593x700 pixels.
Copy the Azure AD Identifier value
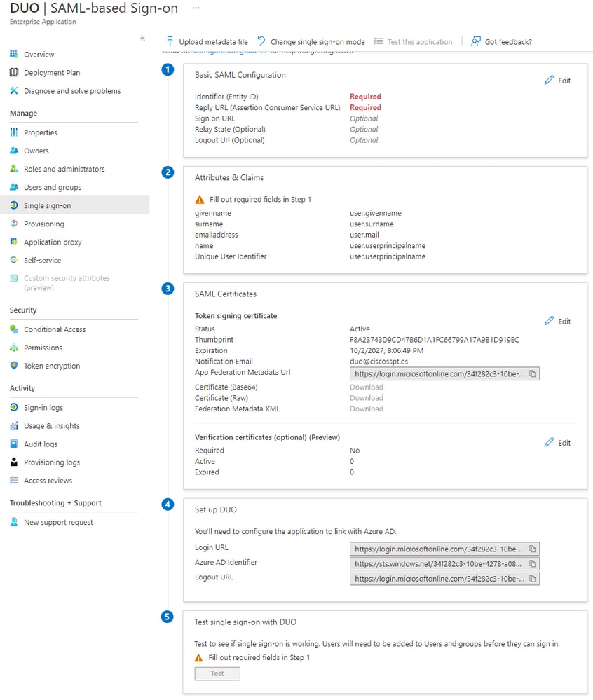click(x=532, y=564)
